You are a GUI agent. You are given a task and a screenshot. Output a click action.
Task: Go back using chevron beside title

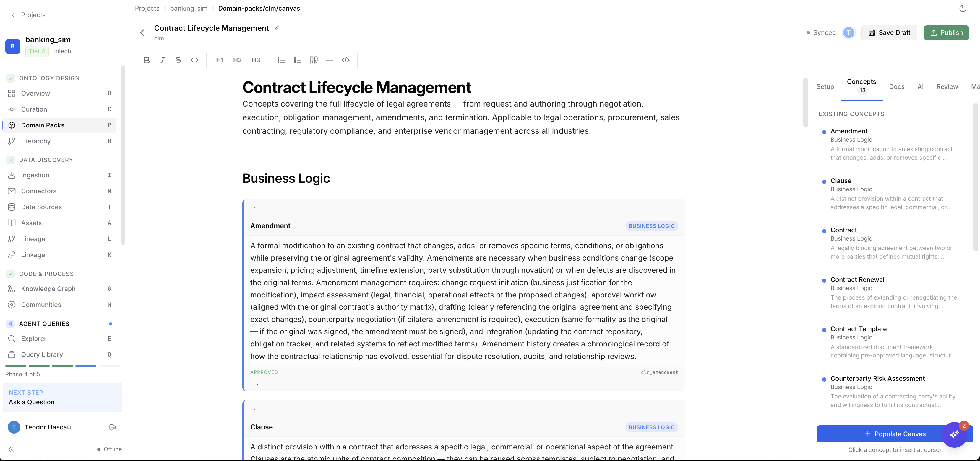tap(142, 33)
